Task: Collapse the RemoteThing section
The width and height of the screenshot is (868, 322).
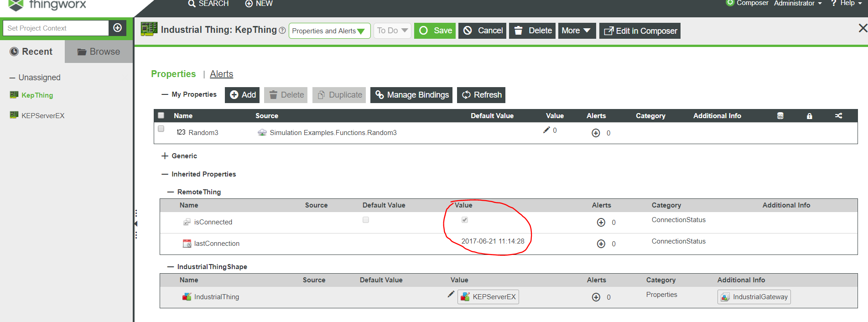Action: pos(171,192)
